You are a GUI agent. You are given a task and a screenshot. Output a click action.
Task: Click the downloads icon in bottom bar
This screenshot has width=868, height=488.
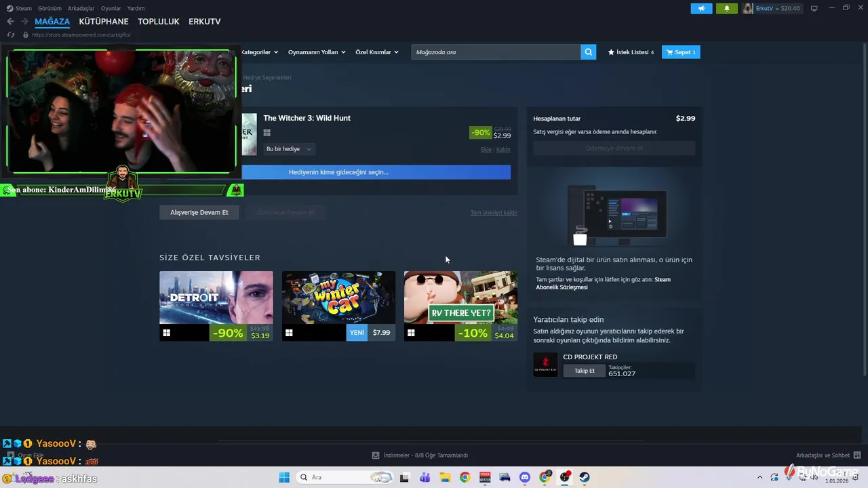click(376, 455)
